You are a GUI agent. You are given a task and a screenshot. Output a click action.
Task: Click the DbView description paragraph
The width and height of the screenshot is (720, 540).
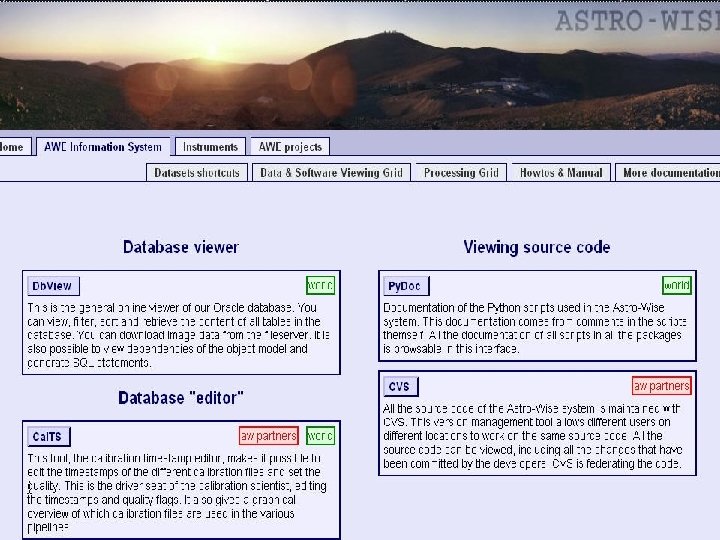click(x=179, y=335)
